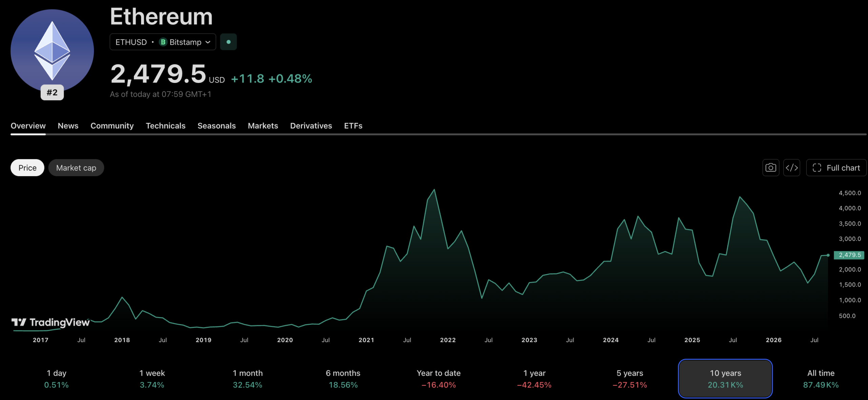Click the Ethereum coin logo
868x400 pixels.
(52, 51)
